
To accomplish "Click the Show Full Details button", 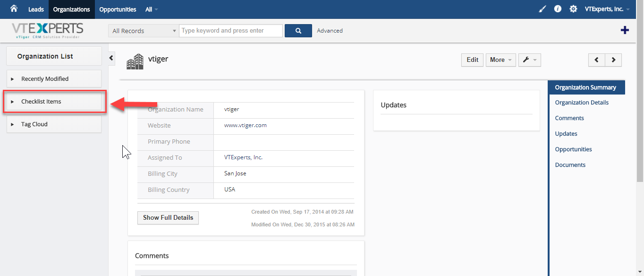I will click(x=168, y=218).
